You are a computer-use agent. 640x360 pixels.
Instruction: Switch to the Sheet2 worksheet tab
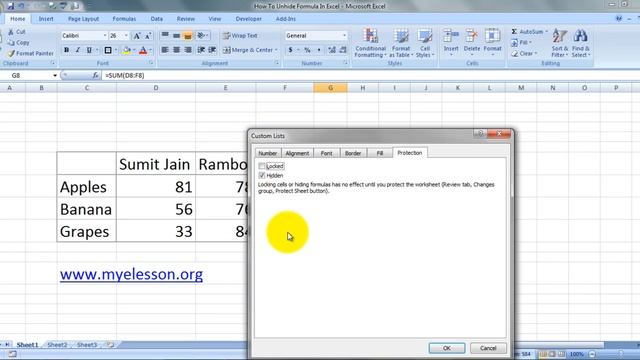pos(57,345)
